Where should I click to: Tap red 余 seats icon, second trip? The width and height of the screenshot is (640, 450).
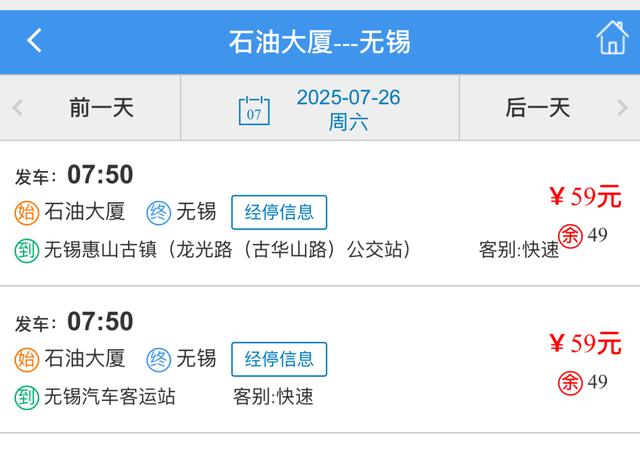coord(570,383)
